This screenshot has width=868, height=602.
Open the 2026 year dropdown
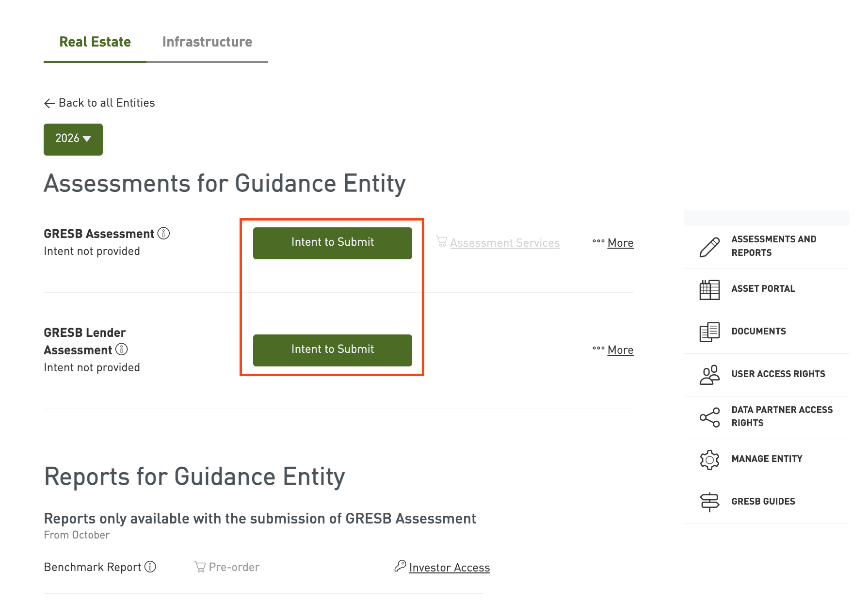coord(73,139)
